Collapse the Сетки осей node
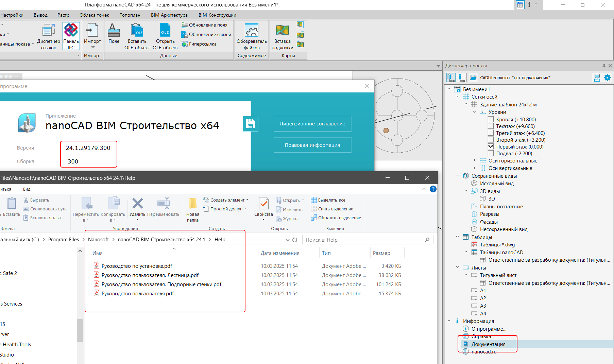Viewport: 614px width, 364px height. pyautogui.click(x=458, y=97)
